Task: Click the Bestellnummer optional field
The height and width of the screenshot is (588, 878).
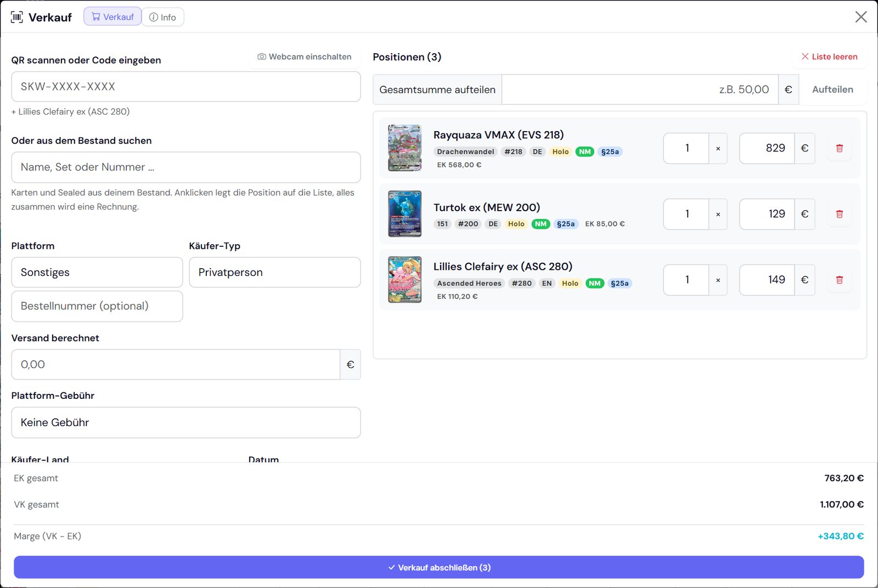Action: 97,306
